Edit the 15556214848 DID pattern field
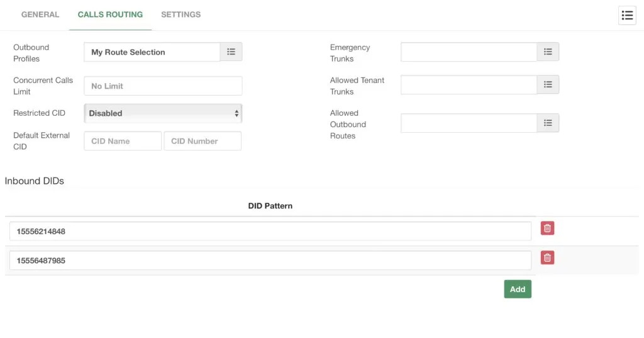644x338 pixels. [x=270, y=231]
